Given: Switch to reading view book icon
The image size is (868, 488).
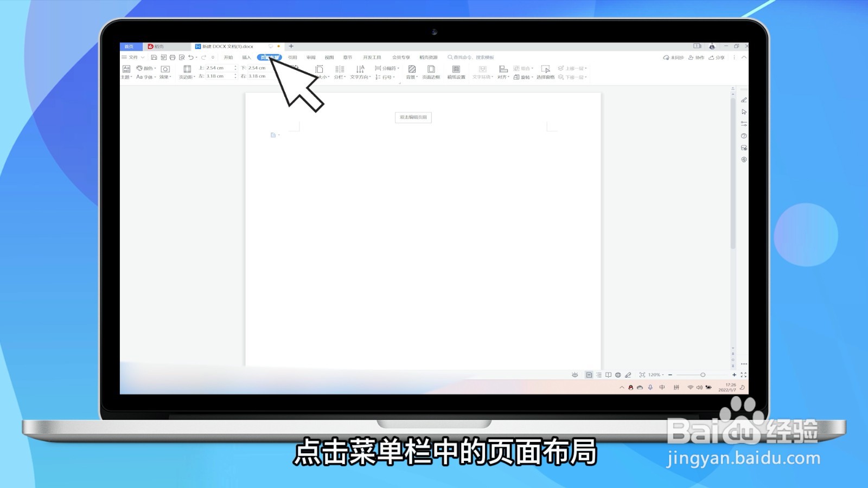Looking at the screenshot, I should point(609,375).
